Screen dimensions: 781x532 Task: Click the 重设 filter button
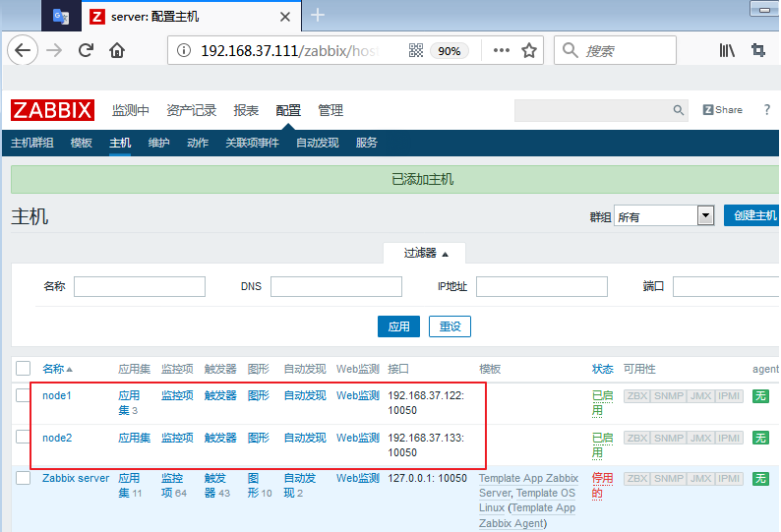point(450,326)
